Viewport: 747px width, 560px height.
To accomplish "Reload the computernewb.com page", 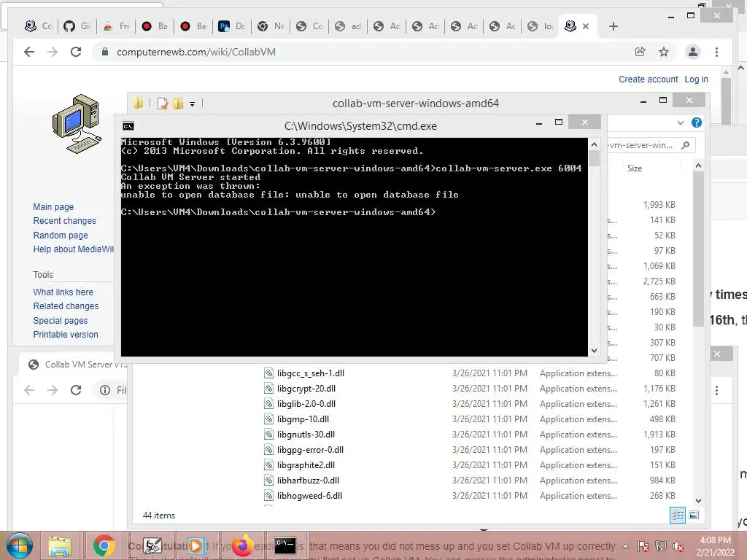I will pos(76,52).
